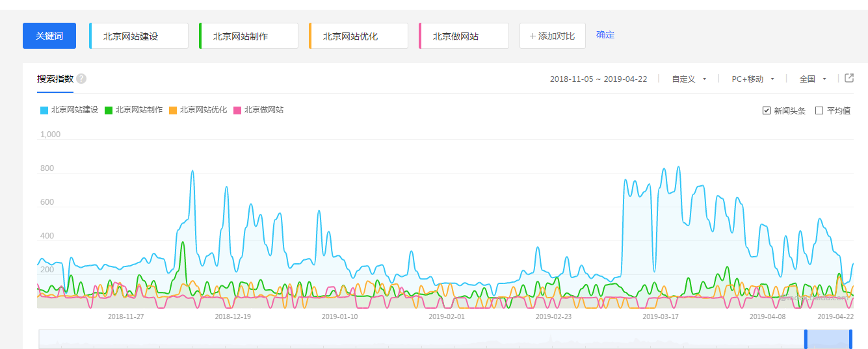The image size is (868, 349).
Task: Click the 2018-12-19 date label on axis
Action: [233, 317]
